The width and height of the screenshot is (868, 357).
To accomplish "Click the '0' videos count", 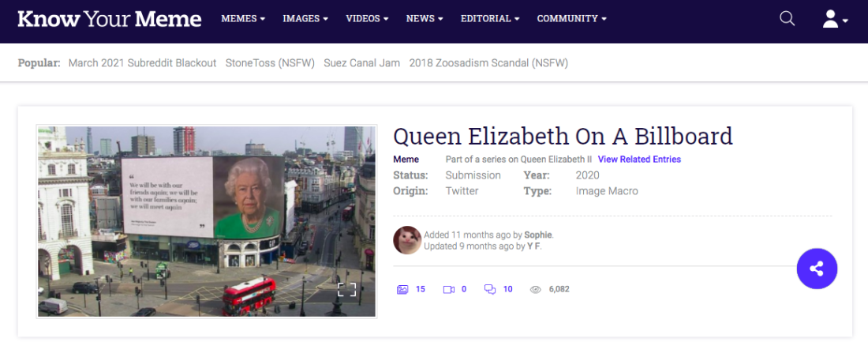I will (464, 289).
